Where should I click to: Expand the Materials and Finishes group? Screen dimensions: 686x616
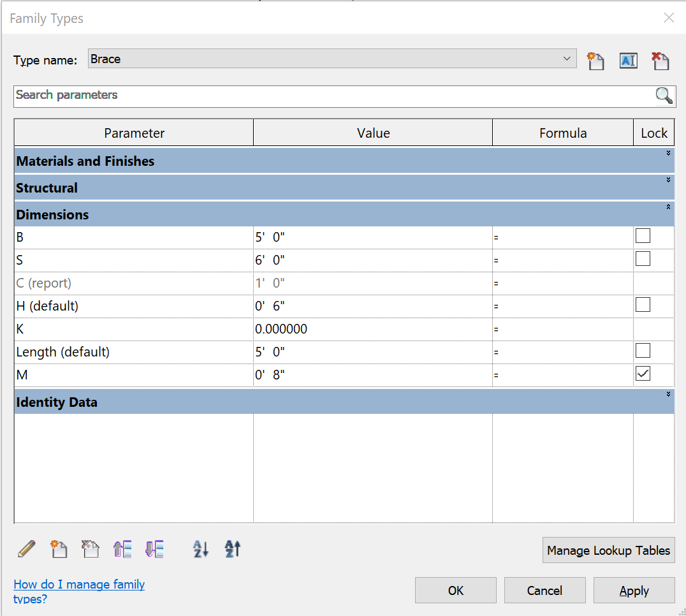point(668,153)
